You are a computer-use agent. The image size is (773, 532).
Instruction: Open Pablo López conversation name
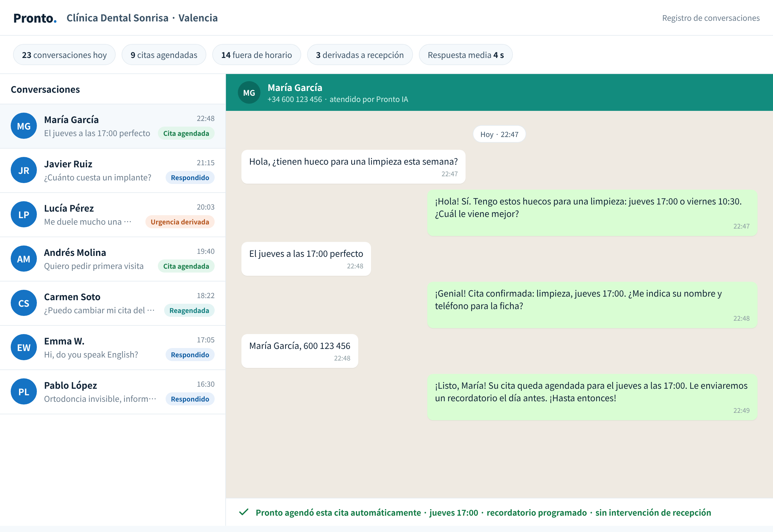point(70,386)
